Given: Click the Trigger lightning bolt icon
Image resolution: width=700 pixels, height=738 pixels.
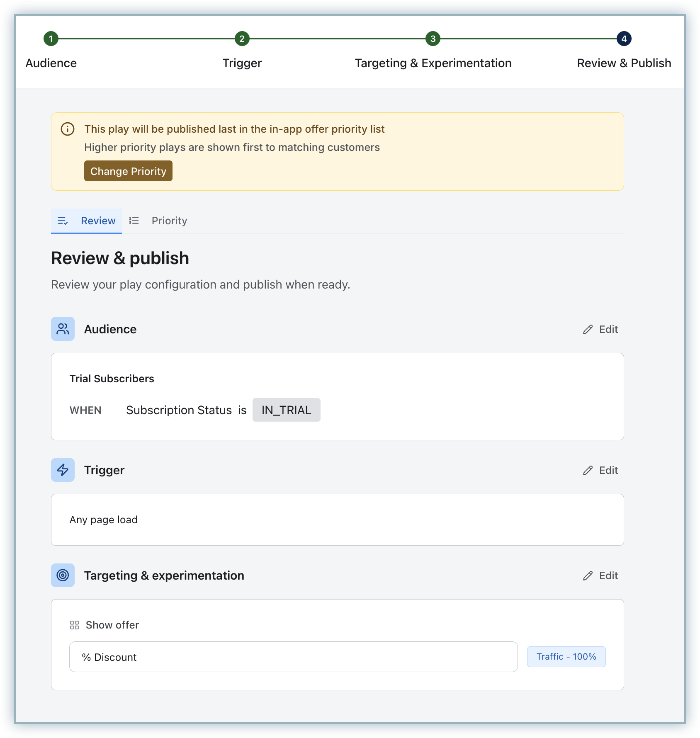Looking at the screenshot, I should pos(63,470).
